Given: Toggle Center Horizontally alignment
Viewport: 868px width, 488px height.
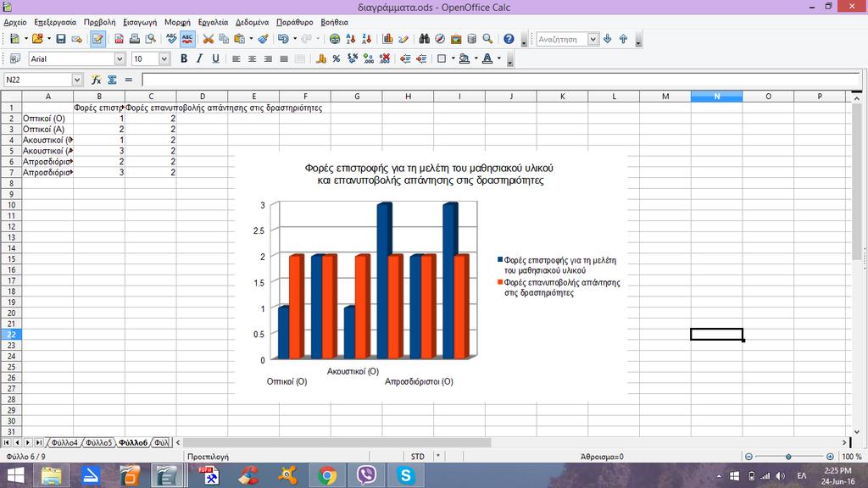Looking at the screenshot, I should (x=253, y=58).
